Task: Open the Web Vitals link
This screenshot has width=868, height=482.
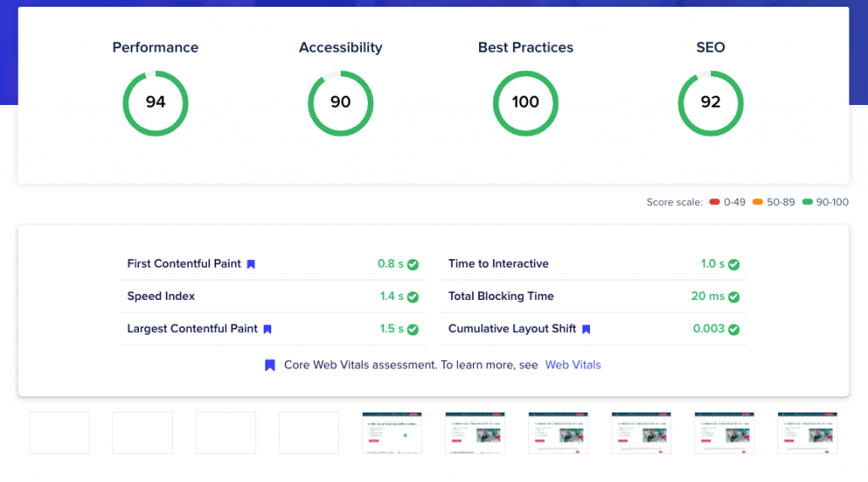Action: tap(573, 365)
